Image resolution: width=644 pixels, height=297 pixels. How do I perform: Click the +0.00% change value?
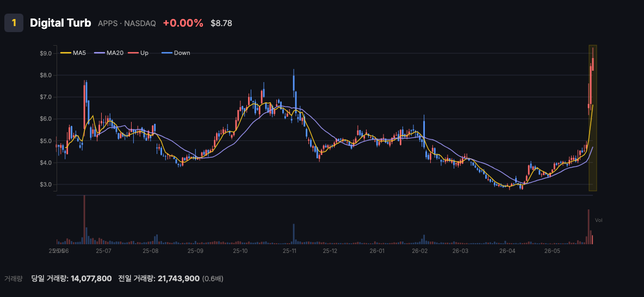click(x=183, y=23)
